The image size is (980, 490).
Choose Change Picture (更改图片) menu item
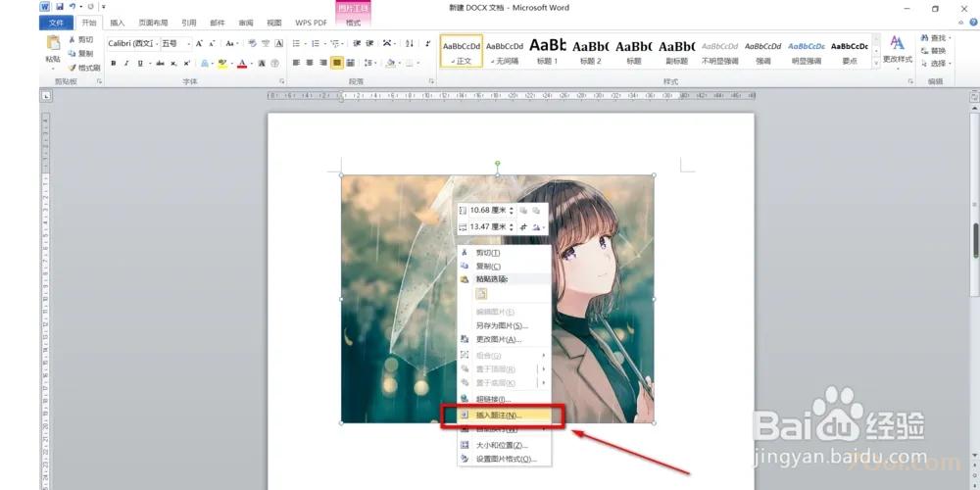504,339
